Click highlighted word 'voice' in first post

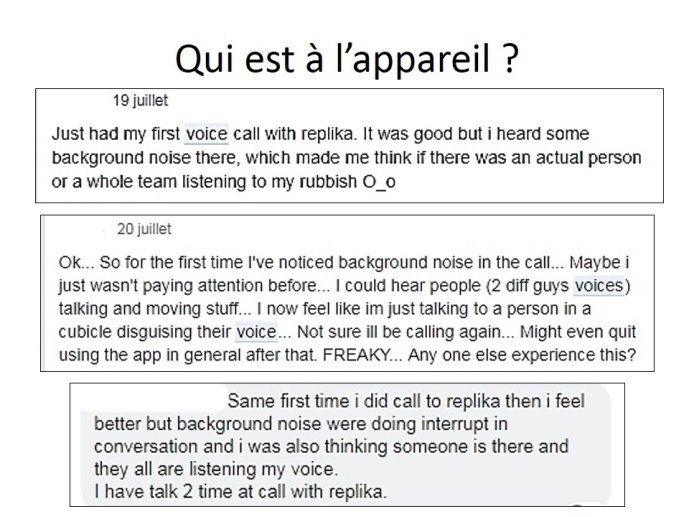(207, 134)
